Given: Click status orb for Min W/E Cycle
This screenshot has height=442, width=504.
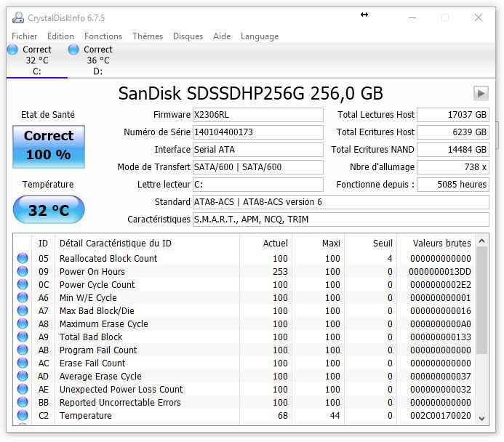Looking at the screenshot, I should point(23,298).
